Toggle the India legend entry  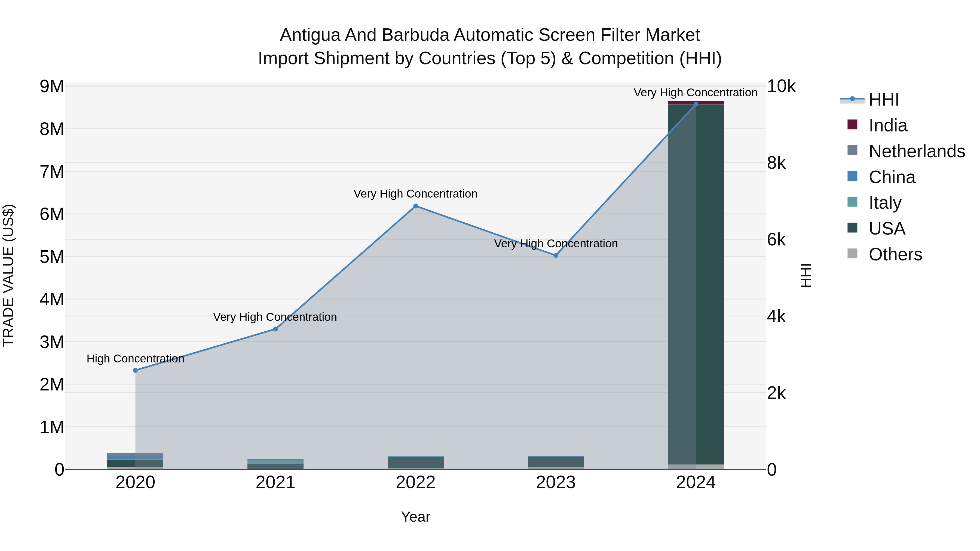pos(877,125)
